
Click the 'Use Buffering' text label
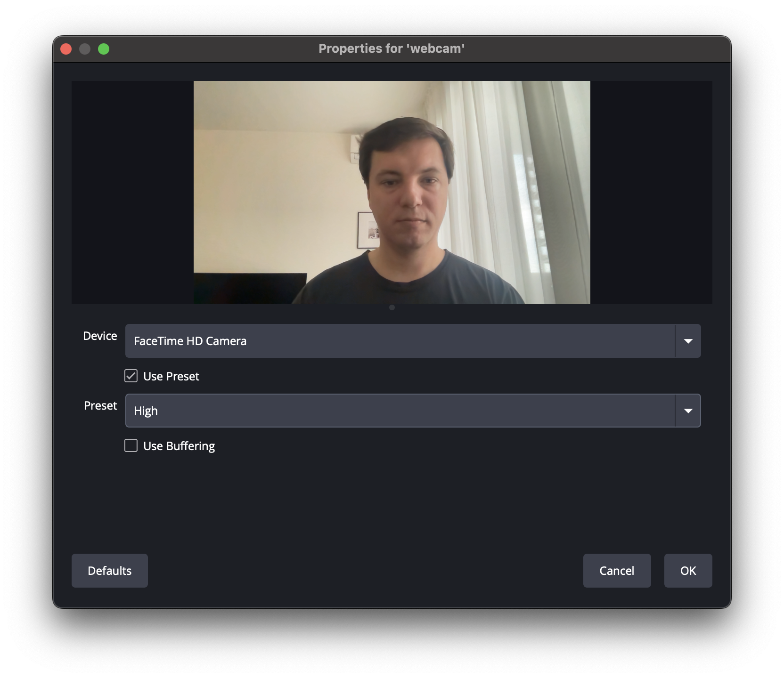coord(179,446)
